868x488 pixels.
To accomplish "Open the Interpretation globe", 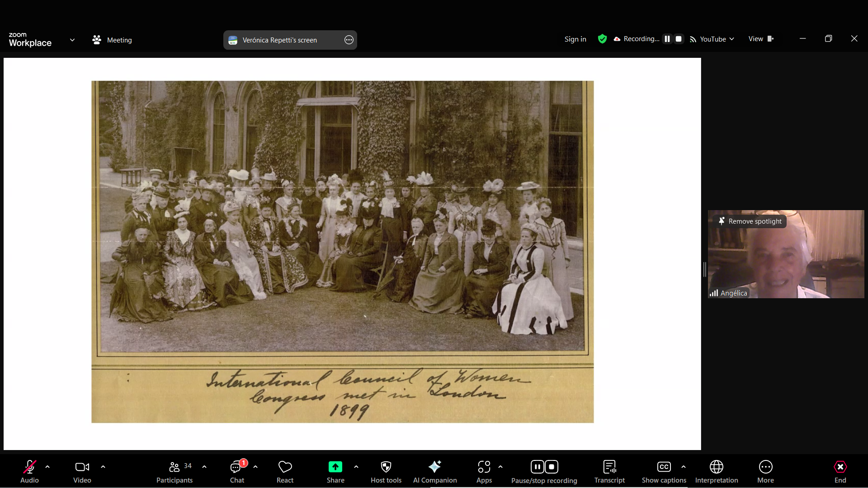I will pyautogui.click(x=716, y=471).
